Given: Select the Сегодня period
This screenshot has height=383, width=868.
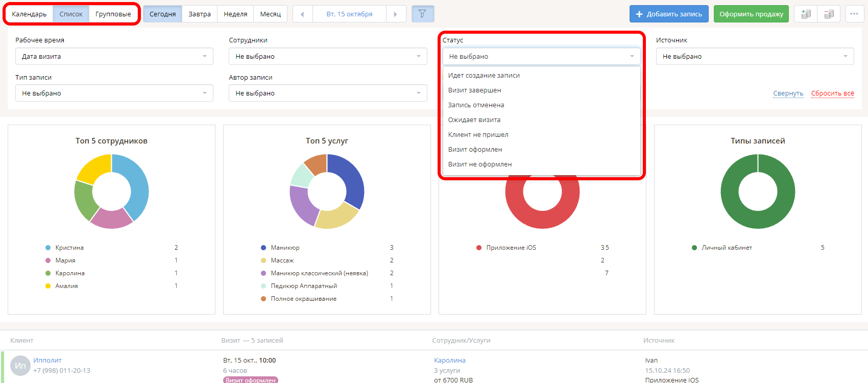Looking at the screenshot, I should click(162, 14).
